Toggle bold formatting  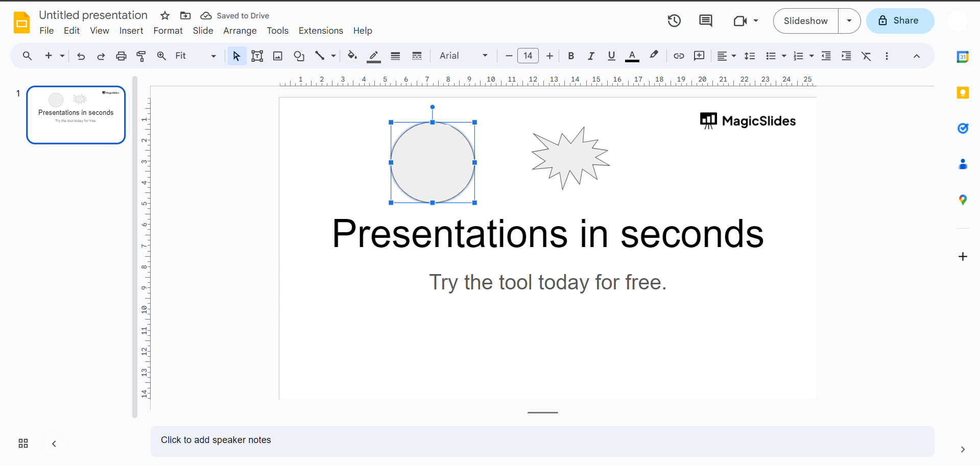coord(571,56)
